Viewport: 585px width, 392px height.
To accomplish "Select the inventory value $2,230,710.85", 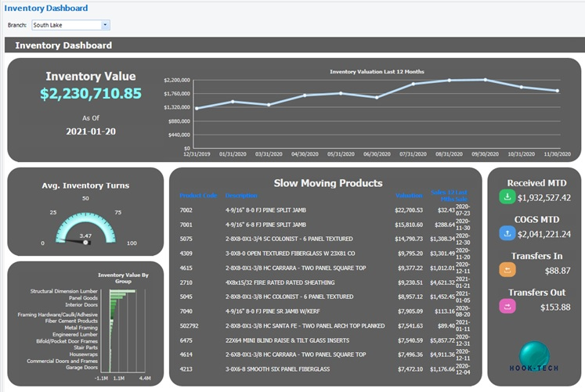I will pyautogui.click(x=91, y=94).
